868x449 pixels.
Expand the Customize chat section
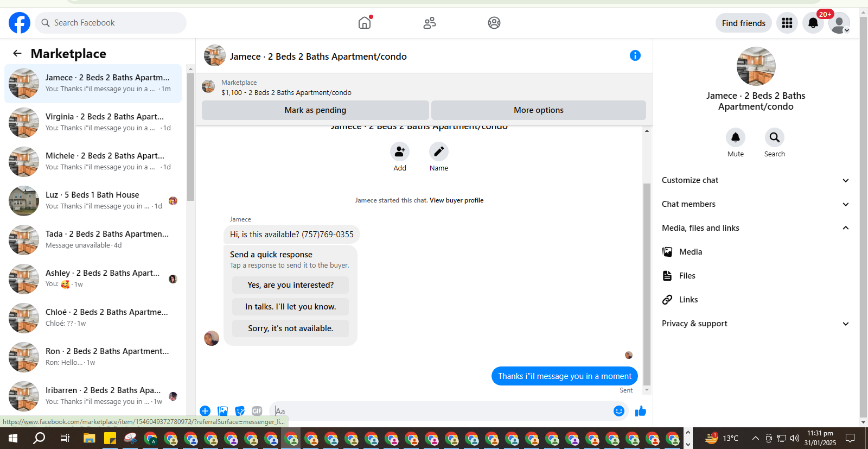[x=756, y=180]
